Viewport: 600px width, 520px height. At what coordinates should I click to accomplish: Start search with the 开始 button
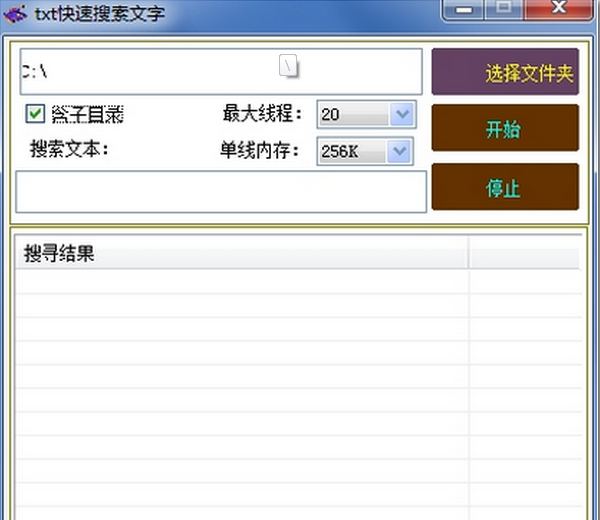coord(504,128)
